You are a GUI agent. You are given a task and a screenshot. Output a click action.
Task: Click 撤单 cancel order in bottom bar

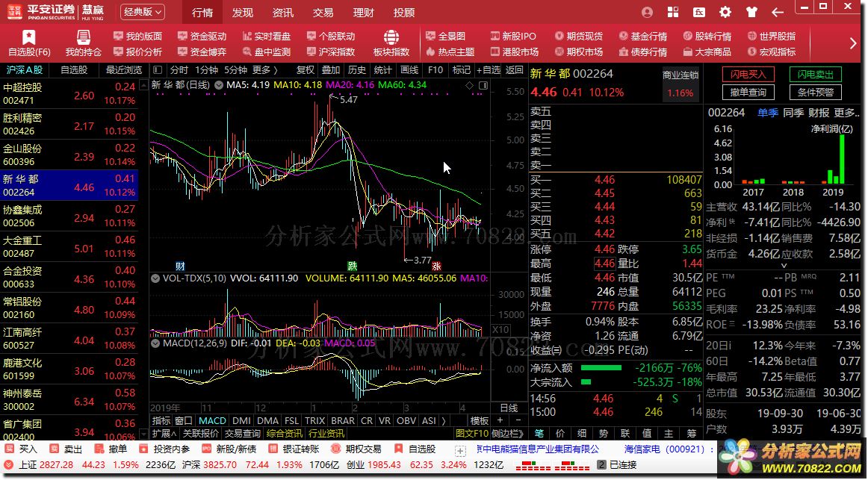111,449
